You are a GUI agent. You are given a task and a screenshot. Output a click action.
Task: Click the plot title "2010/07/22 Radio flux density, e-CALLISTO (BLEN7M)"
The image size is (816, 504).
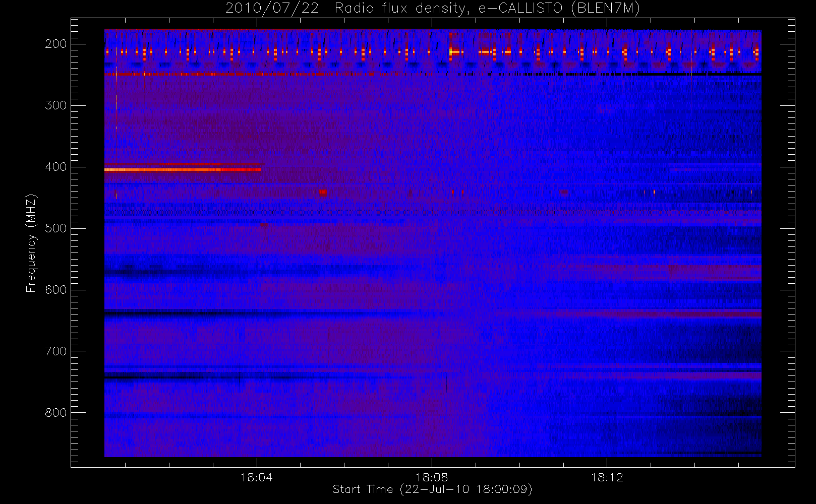[x=433, y=8]
